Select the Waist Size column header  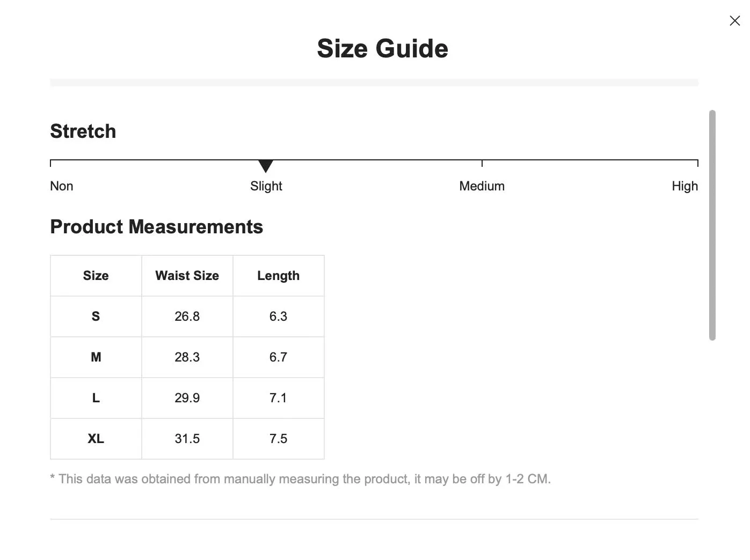(187, 276)
